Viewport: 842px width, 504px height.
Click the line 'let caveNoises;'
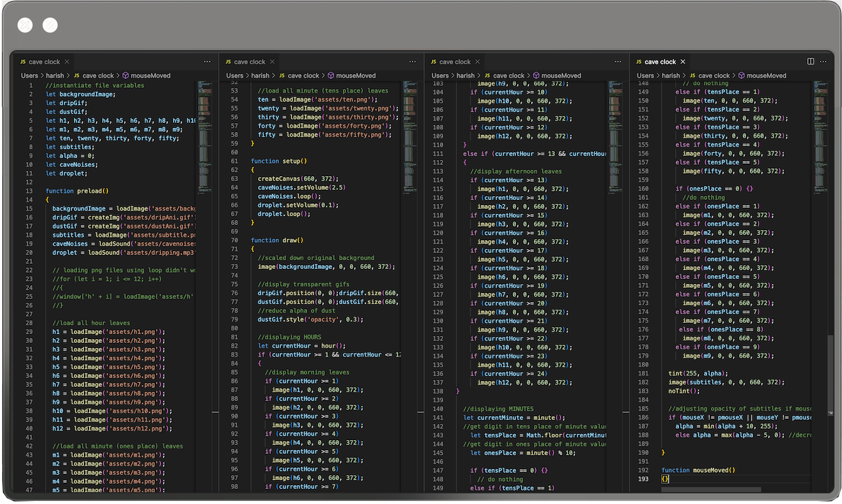(71, 164)
